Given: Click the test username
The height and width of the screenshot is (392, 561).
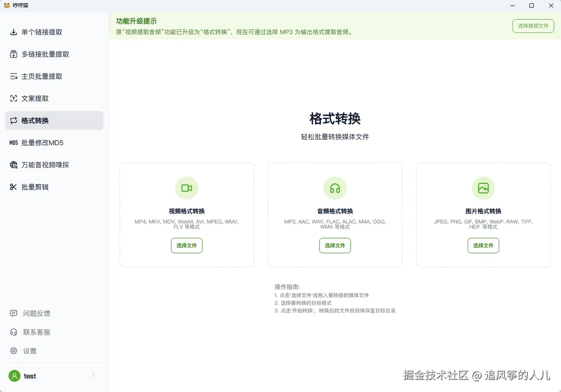Looking at the screenshot, I should click(x=30, y=376).
